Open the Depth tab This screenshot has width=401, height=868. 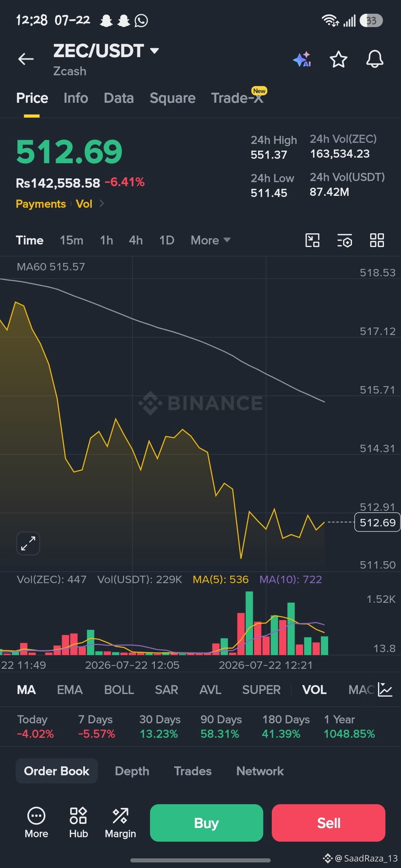pyautogui.click(x=132, y=771)
